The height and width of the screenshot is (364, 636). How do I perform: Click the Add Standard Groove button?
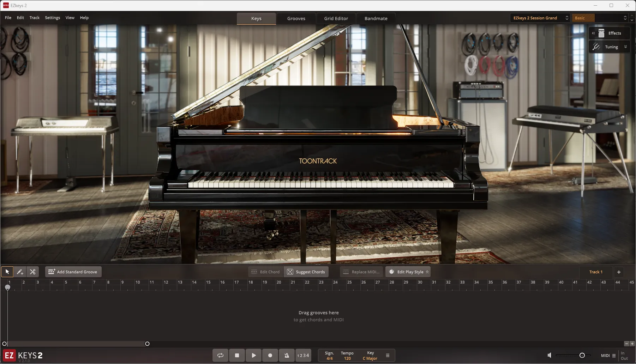tap(73, 272)
